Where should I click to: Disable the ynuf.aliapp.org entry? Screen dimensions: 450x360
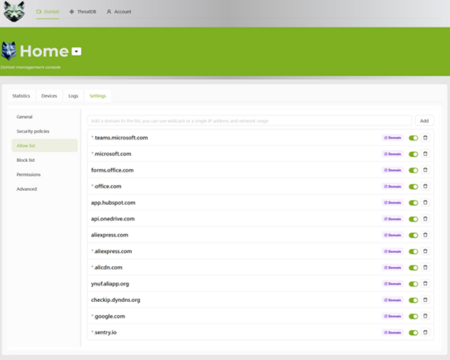(413, 284)
